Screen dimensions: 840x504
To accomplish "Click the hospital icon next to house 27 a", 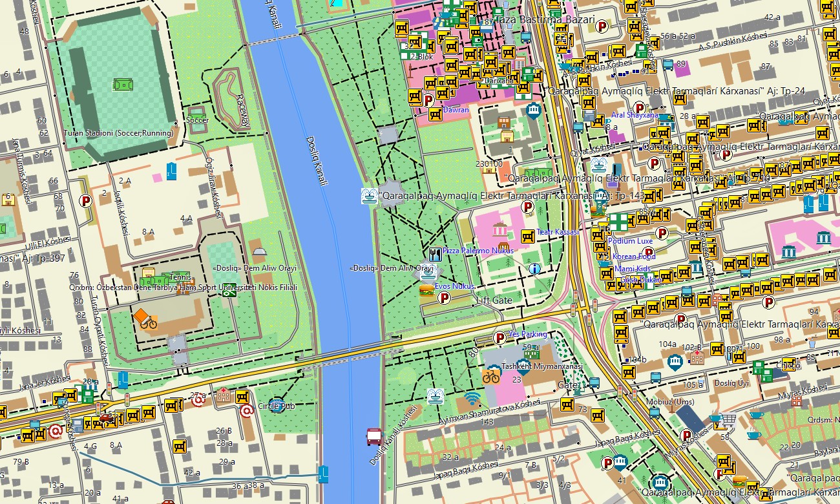I will 224,395.
